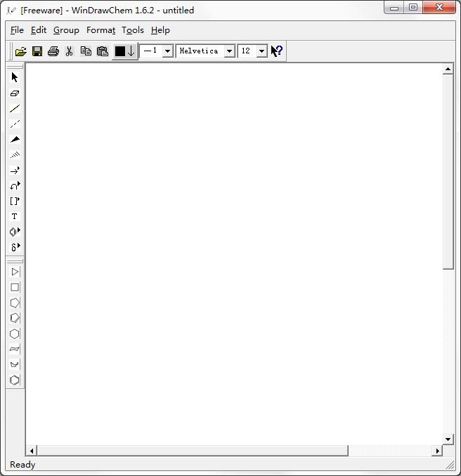Pick the cyclopentane ring template
The image size is (461, 476).
click(x=15, y=303)
